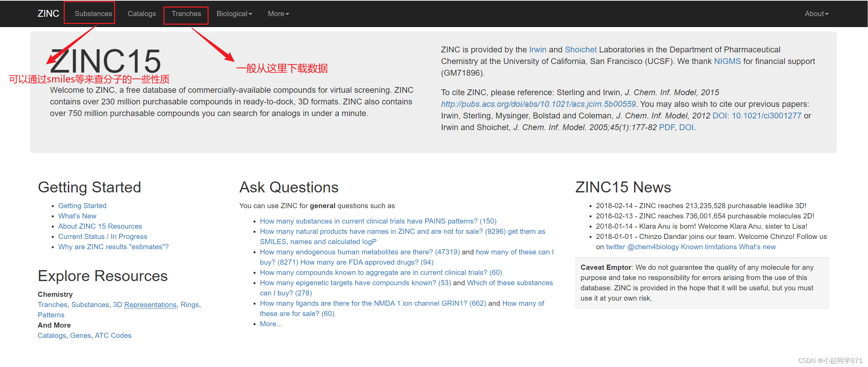Visit the Irwin lab link
Image resolution: width=868 pixels, height=367 pixels.
(538, 50)
